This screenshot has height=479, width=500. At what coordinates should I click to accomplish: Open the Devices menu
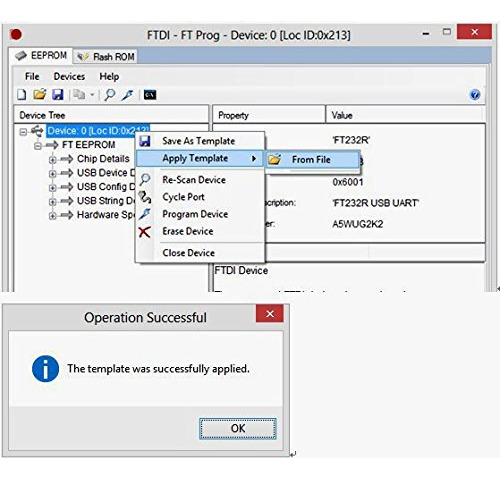(69, 77)
